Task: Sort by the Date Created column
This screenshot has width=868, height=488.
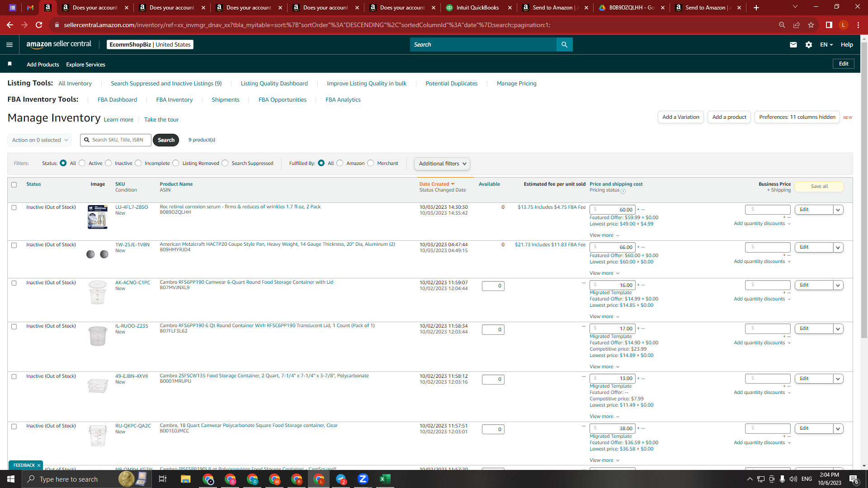Action: coord(437,184)
